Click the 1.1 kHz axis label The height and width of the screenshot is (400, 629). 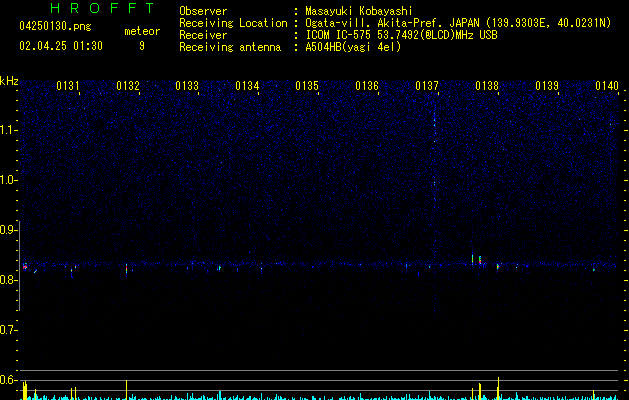click(7, 130)
